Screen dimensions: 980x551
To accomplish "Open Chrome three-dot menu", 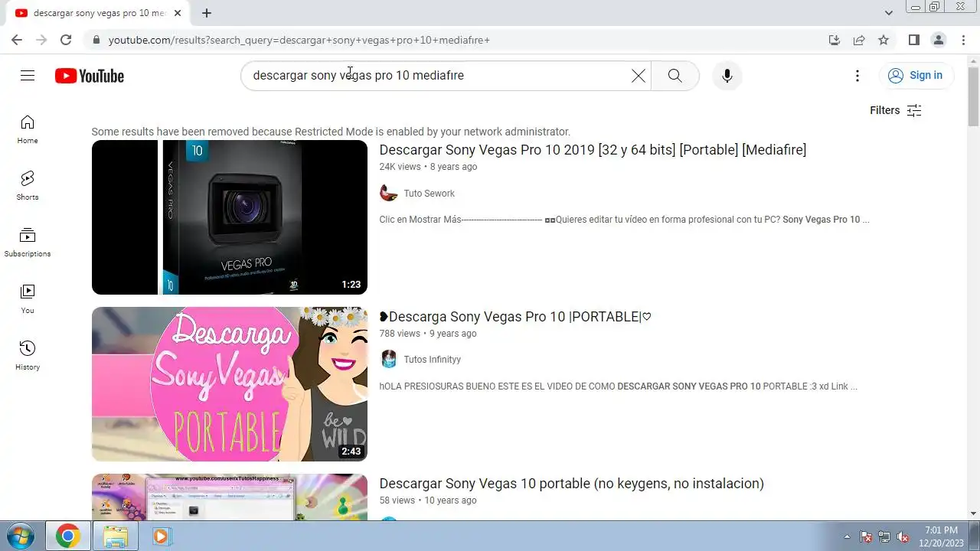I will [x=963, y=40].
